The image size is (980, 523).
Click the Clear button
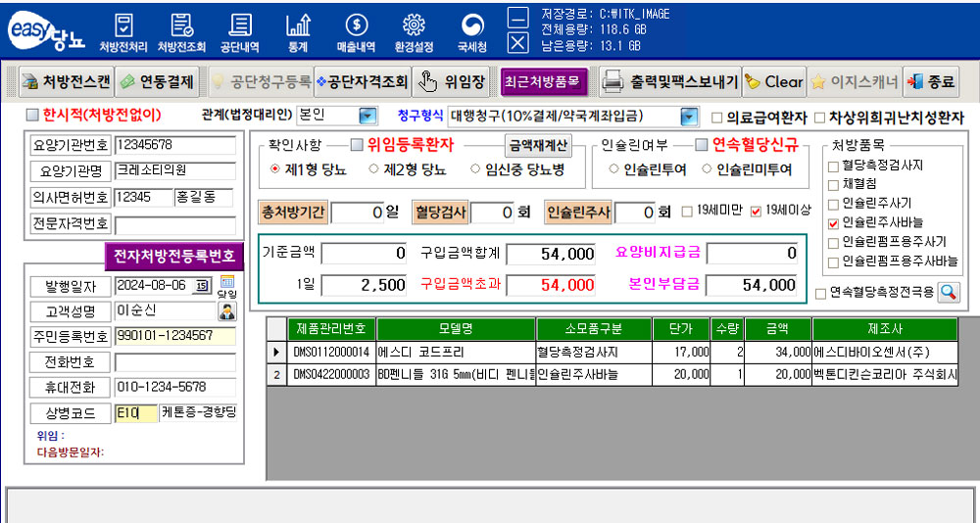click(x=774, y=82)
